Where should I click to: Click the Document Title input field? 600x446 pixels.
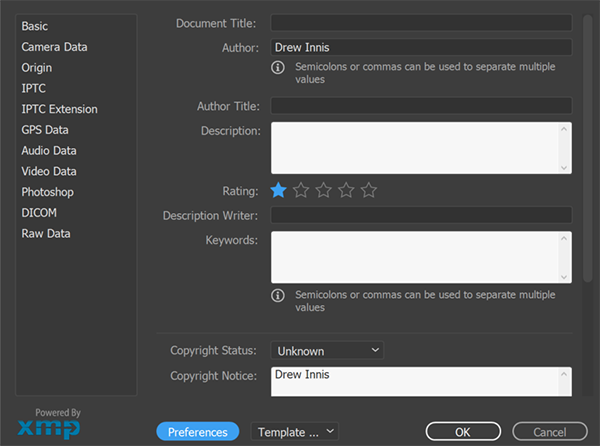point(420,22)
